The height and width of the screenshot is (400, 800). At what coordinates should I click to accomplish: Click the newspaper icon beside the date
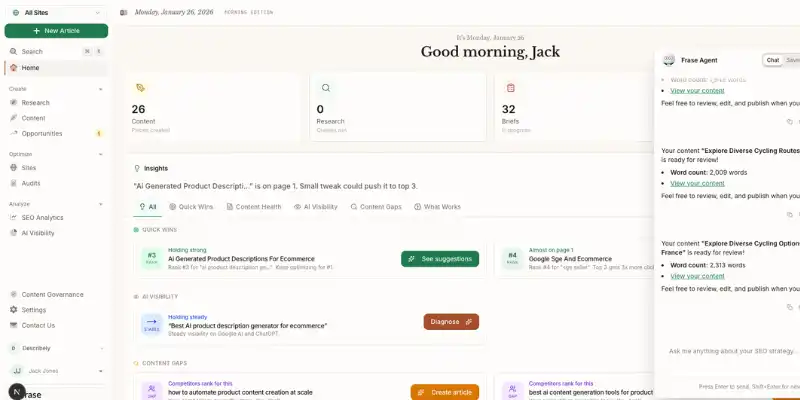point(123,12)
